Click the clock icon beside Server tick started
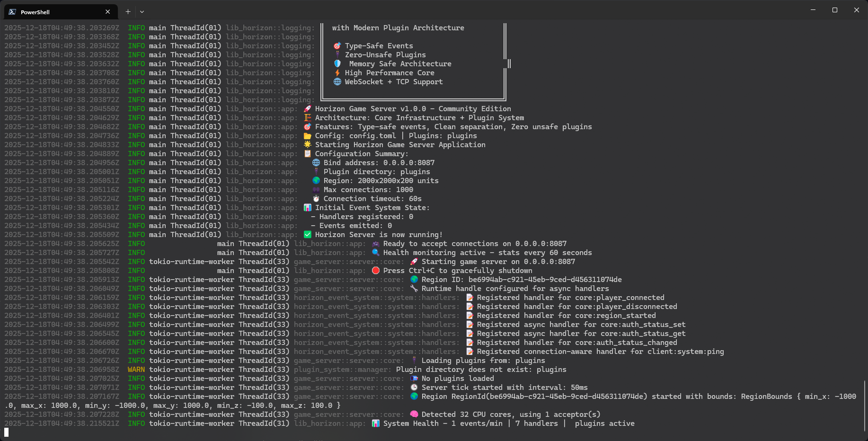 click(x=414, y=387)
